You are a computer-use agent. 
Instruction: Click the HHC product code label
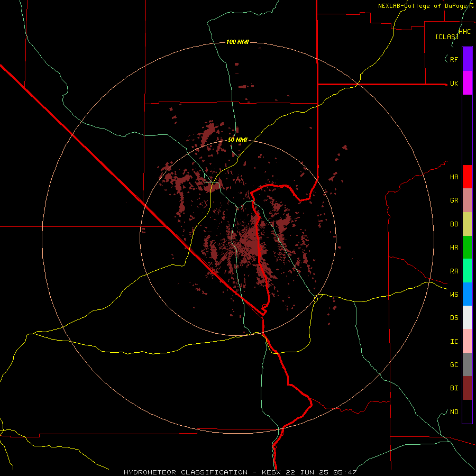tap(465, 32)
